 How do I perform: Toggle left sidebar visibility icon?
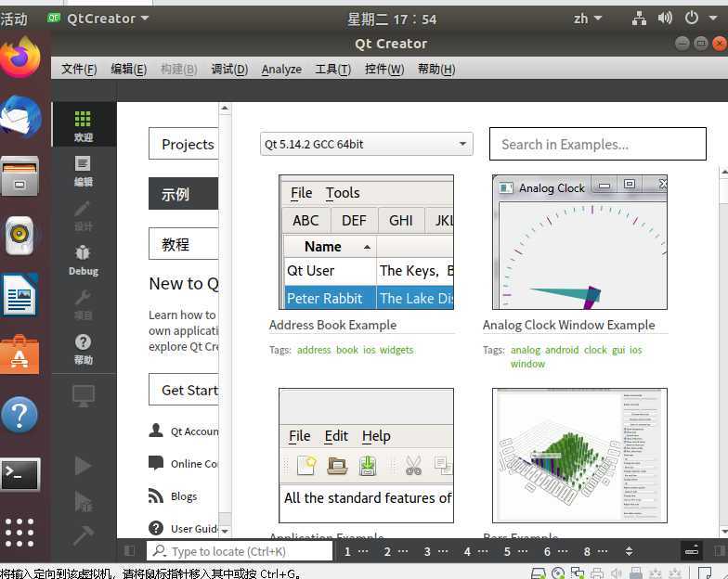click(x=130, y=551)
